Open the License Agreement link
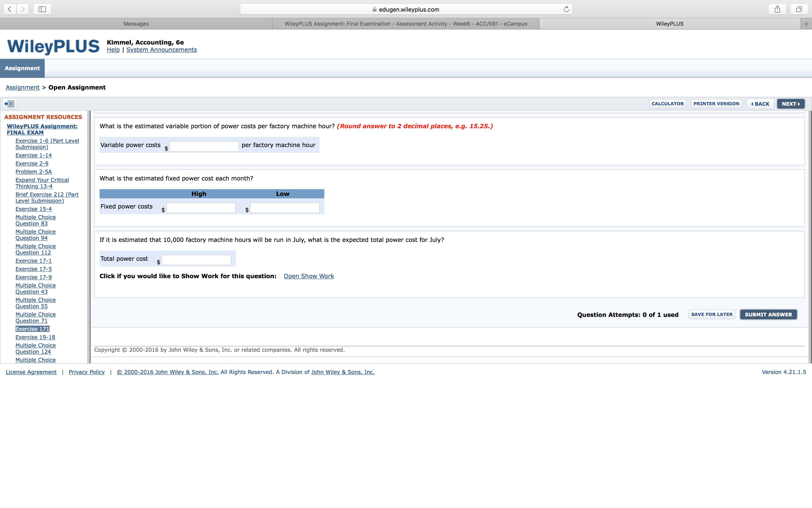 pos(31,372)
